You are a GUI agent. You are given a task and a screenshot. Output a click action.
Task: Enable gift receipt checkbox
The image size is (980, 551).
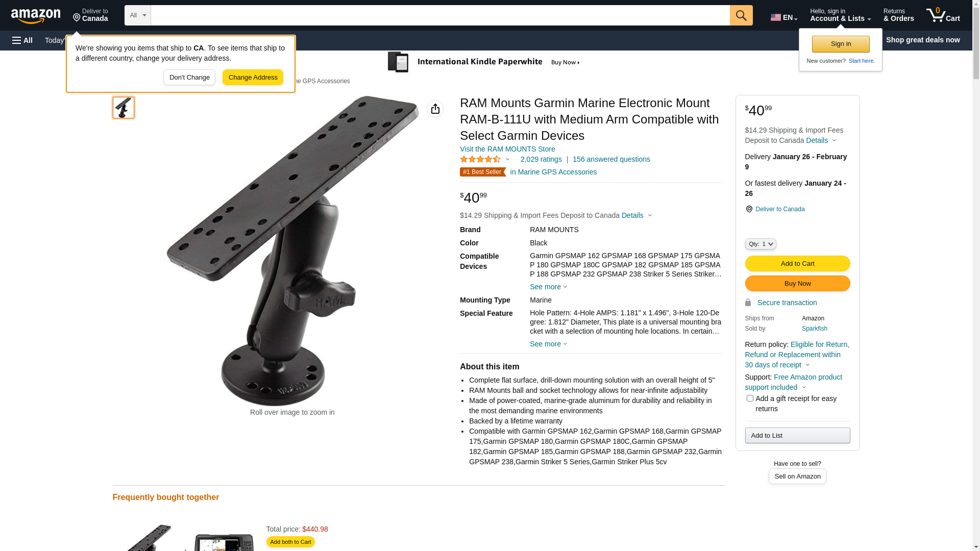[749, 398]
